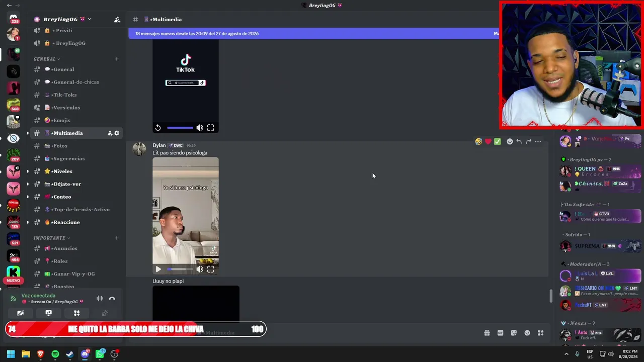Open the Sugerencias channel
The height and width of the screenshot is (362, 644).
click(x=75, y=158)
